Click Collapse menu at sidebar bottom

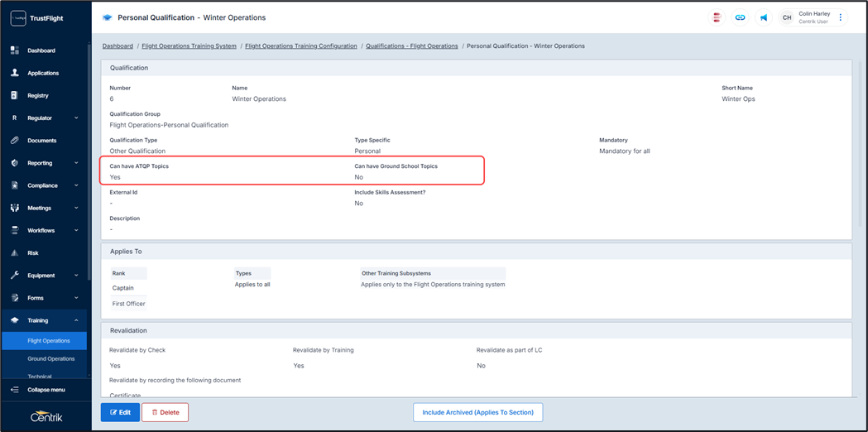[x=45, y=390]
